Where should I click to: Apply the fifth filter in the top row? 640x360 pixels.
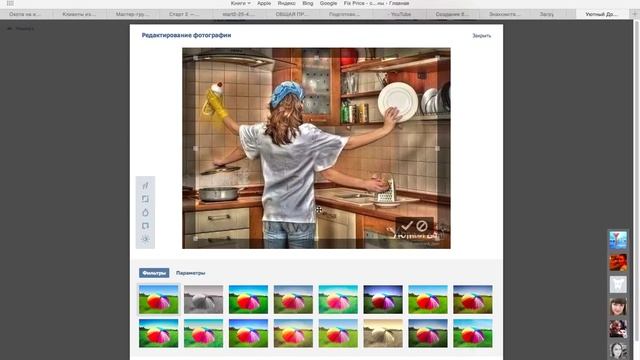coord(338,300)
